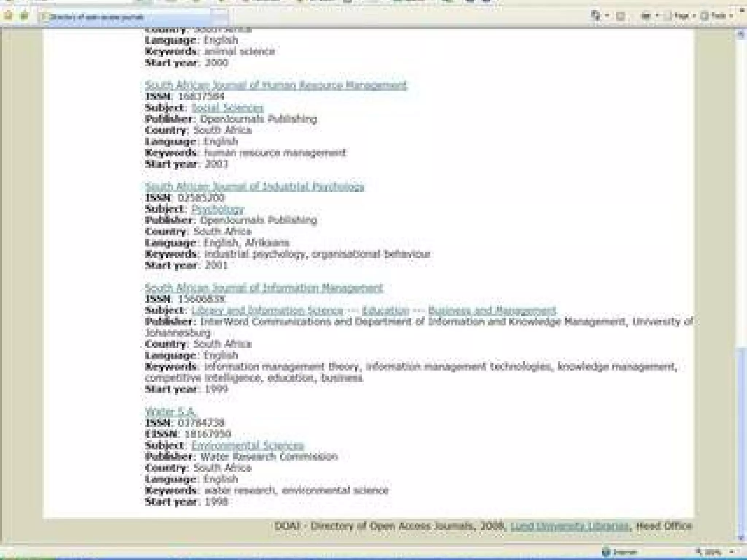Open South African Journal of Human Resource Management

pos(276,85)
